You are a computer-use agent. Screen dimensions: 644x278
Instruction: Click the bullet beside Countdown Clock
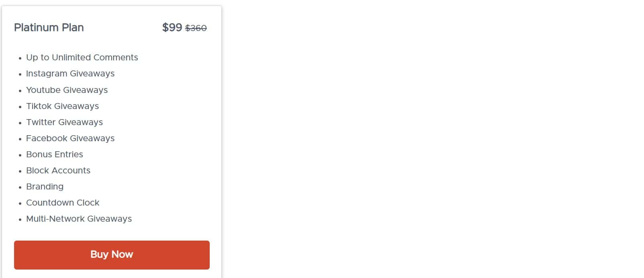point(20,204)
